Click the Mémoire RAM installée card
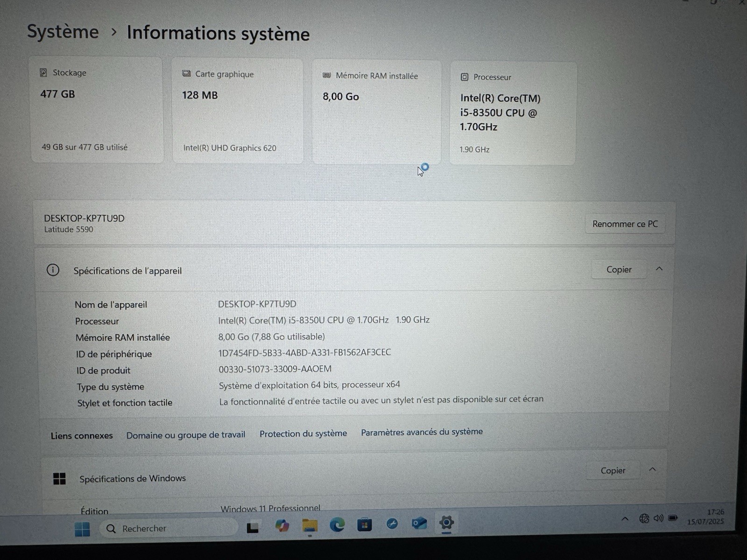This screenshot has height=560, width=747. click(376, 112)
